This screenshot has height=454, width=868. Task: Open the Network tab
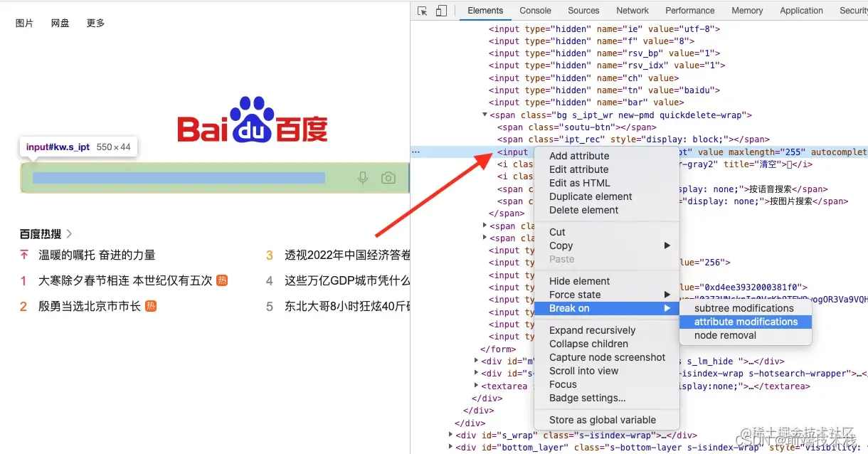[633, 11]
